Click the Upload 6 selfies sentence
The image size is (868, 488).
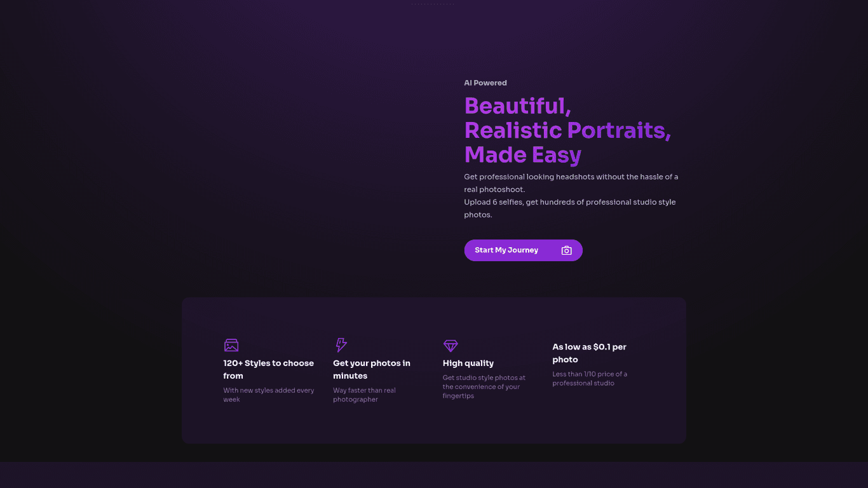pos(570,208)
